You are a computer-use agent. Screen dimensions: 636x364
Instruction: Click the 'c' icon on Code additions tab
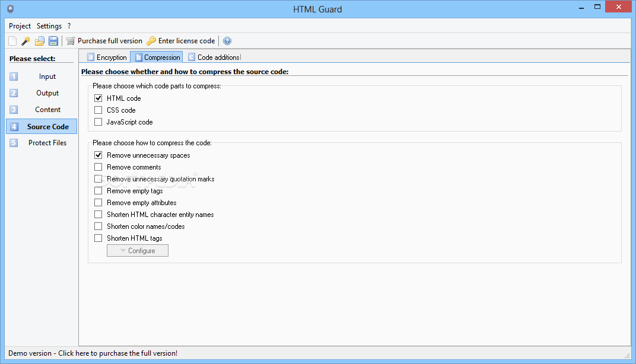point(192,57)
